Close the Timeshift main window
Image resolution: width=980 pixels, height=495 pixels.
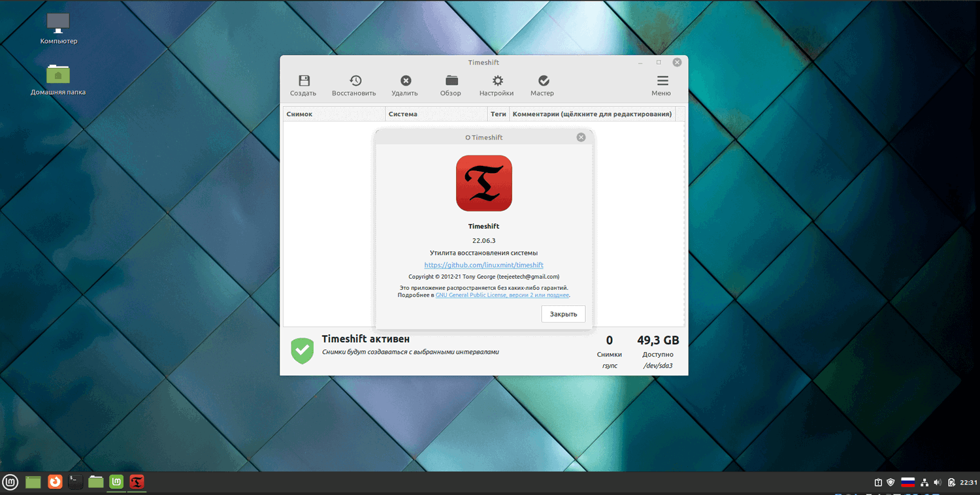click(x=677, y=63)
